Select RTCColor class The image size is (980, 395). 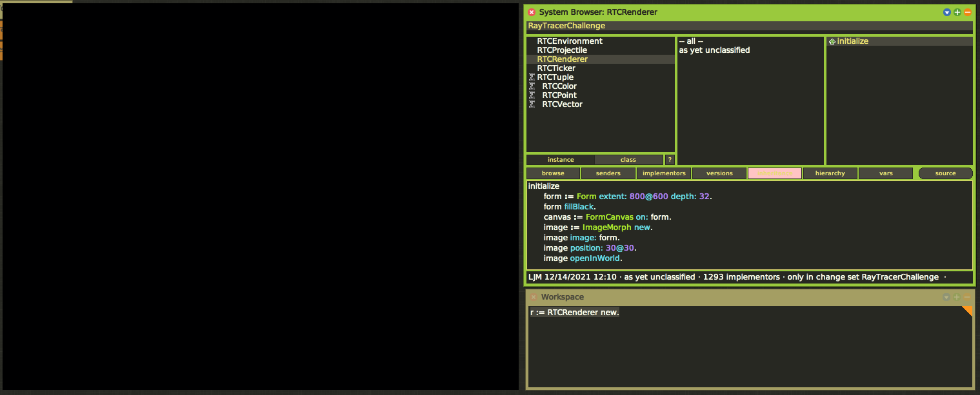click(x=601, y=86)
